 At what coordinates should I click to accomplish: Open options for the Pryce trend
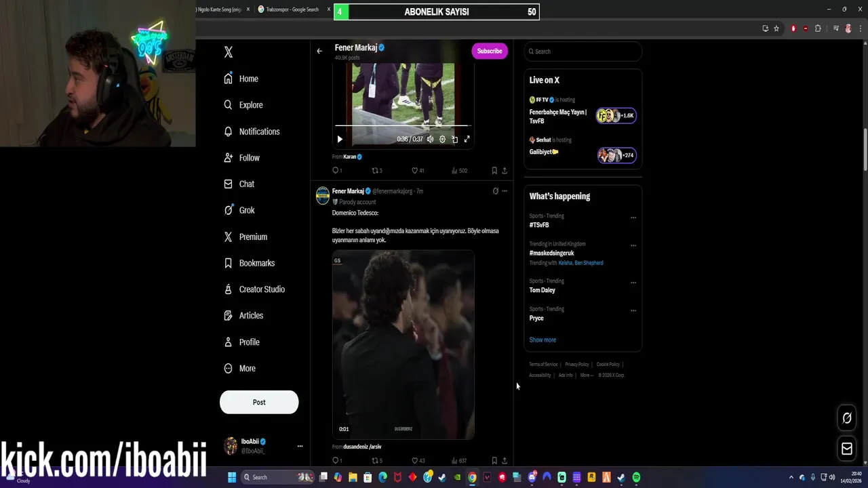point(633,310)
